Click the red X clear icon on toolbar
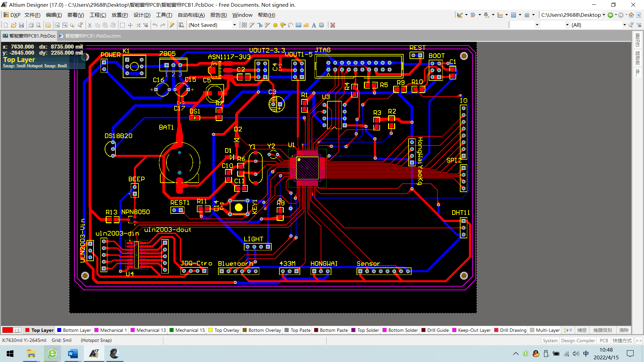The height and width of the screenshot is (362, 644). pyautogui.click(x=333, y=25)
